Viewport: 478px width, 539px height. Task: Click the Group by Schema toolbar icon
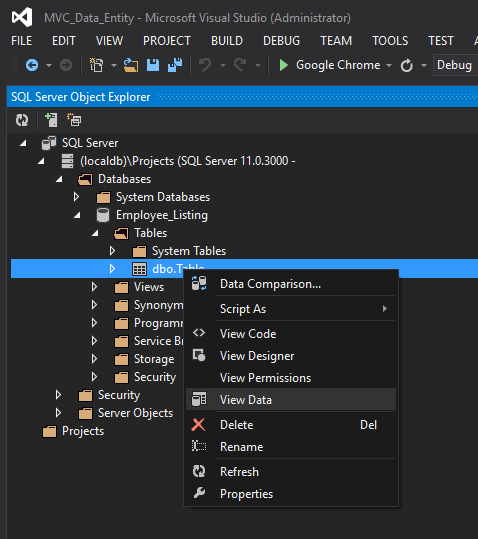[x=74, y=120]
